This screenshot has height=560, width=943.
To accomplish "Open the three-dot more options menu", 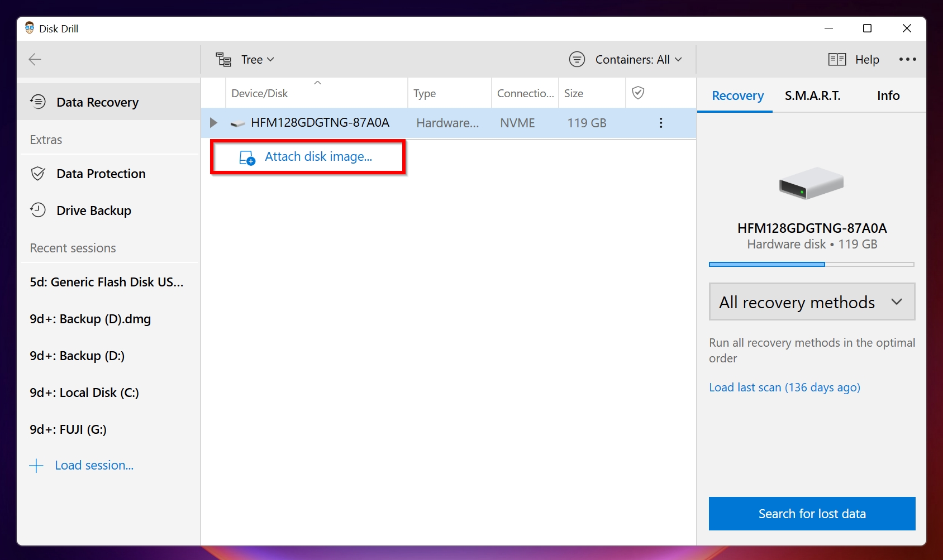I will [x=907, y=59].
